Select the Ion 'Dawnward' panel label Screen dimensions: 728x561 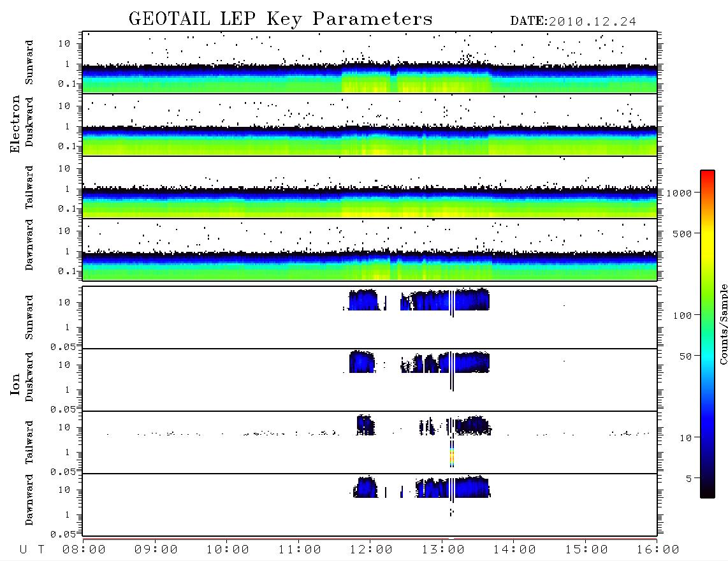click(x=29, y=500)
